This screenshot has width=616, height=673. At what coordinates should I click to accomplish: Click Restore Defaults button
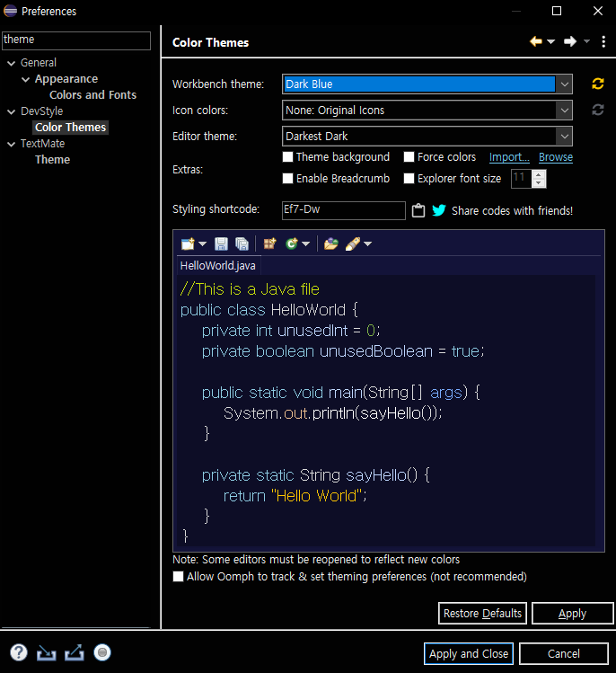pos(482,613)
